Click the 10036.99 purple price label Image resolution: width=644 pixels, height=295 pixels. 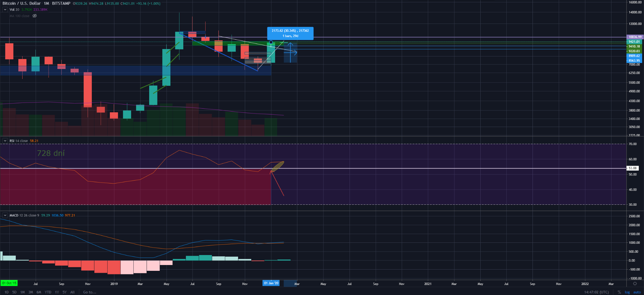click(634, 37)
